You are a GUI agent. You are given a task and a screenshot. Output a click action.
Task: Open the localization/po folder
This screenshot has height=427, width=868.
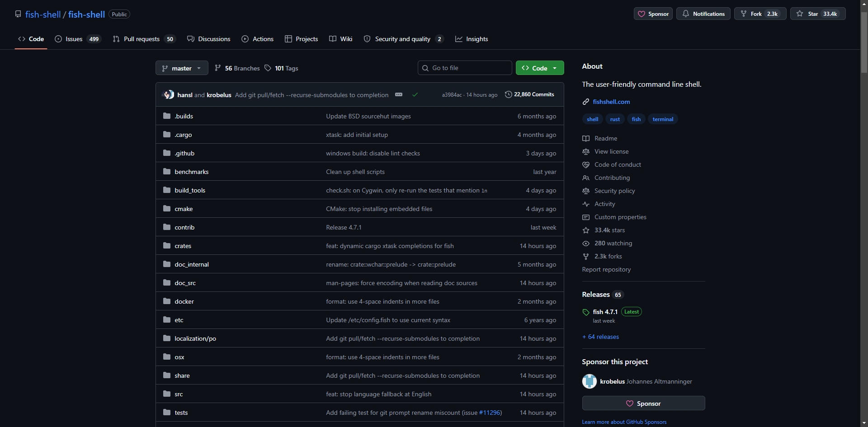click(195, 338)
